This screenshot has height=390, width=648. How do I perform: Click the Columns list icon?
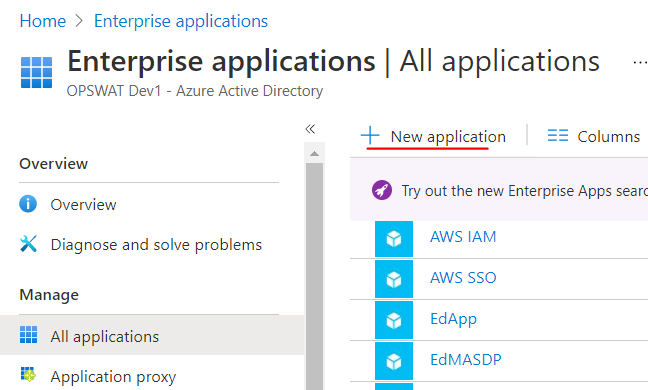558,136
